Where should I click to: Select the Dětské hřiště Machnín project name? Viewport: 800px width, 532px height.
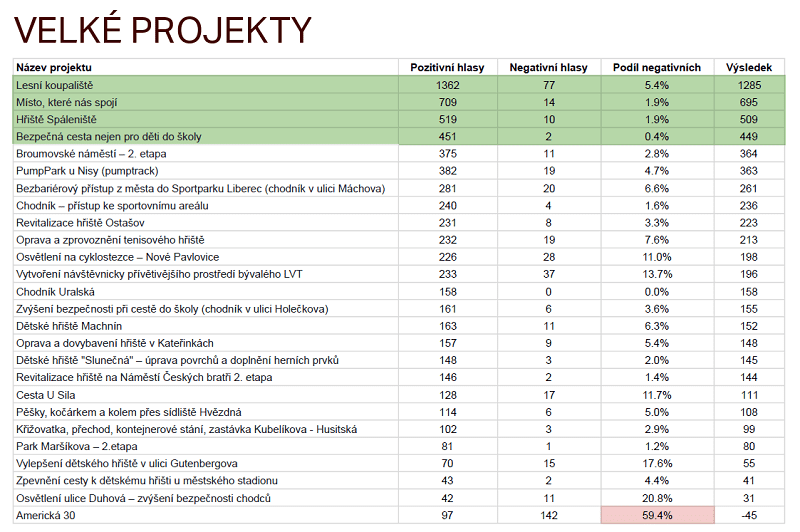[x=69, y=325]
